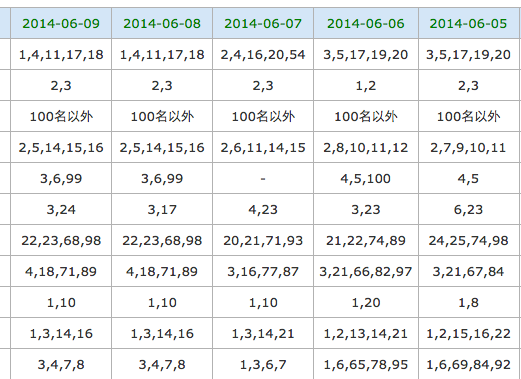
Task: Click 100名以外 in the 2014-06-05 column
Action: [468, 116]
